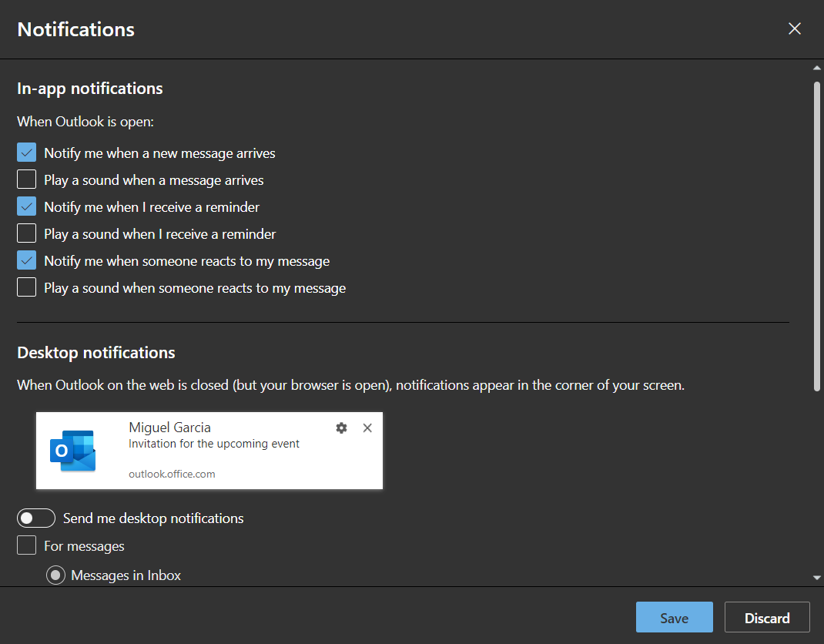Image resolution: width=824 pixels, height=644 pixels.
Task: Check Play a sound when I receive a reminder
Action: [x=26, y=233]
